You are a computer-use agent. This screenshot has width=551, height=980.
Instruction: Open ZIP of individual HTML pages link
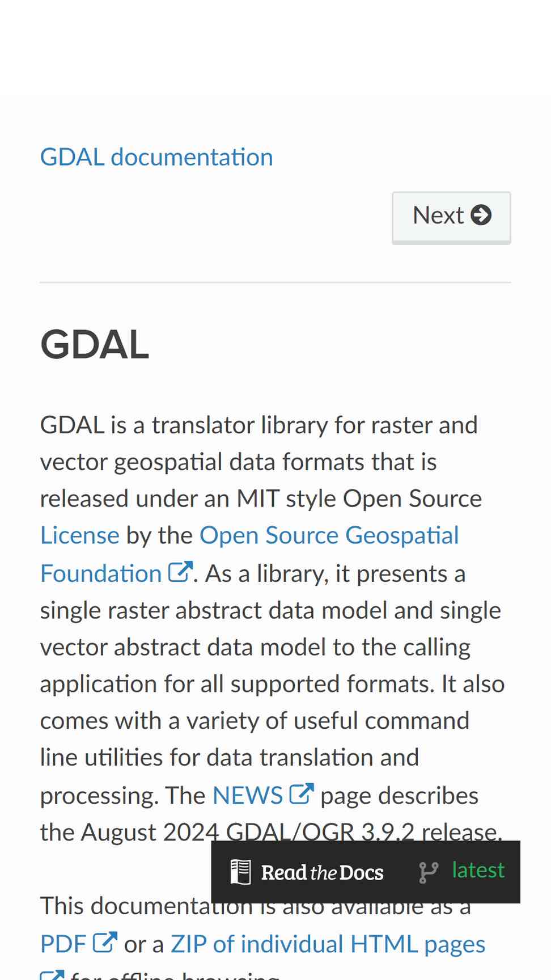point(328,944)
